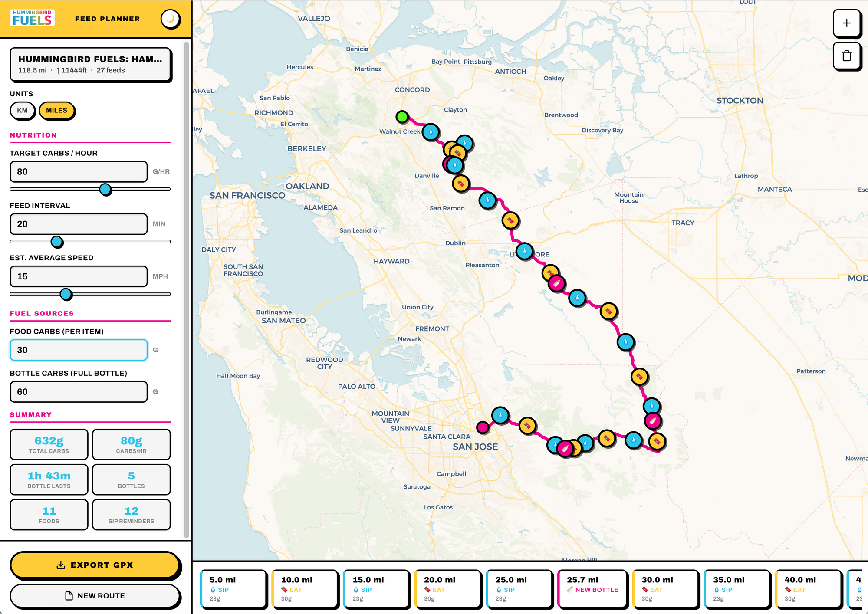Click the food carbs per item input

(79, 350)
